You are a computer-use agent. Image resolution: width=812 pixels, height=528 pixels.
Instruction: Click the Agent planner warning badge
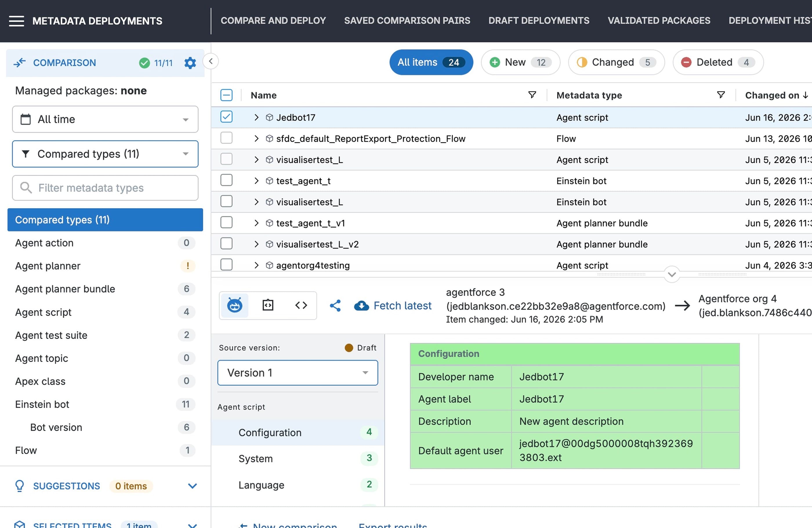(x=187, y=266)
